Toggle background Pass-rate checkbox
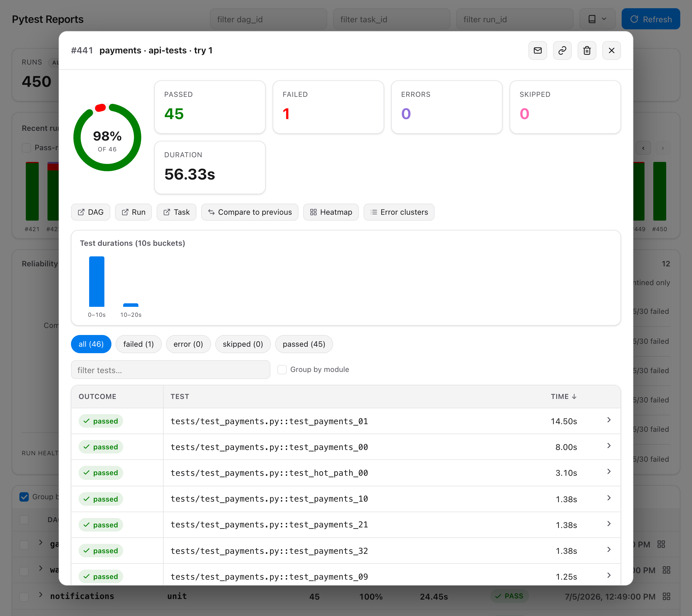 point(26,148)
